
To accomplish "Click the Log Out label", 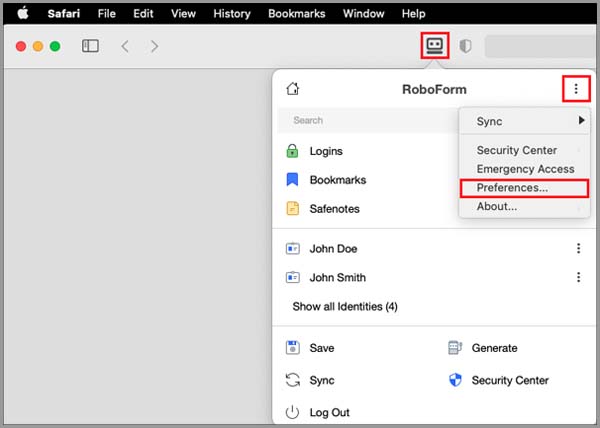I will [329, 412].
